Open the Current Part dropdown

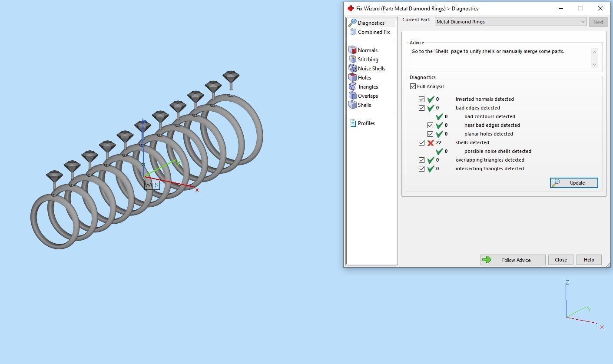[511, 22]
